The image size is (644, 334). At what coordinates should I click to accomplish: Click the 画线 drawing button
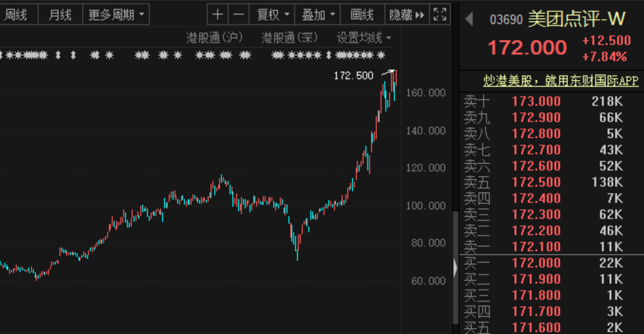coord(362,15)
